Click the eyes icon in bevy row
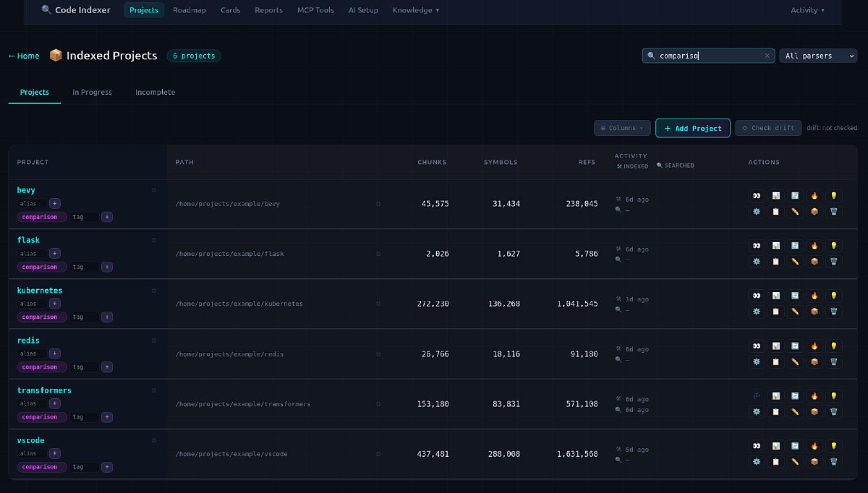 756,196
